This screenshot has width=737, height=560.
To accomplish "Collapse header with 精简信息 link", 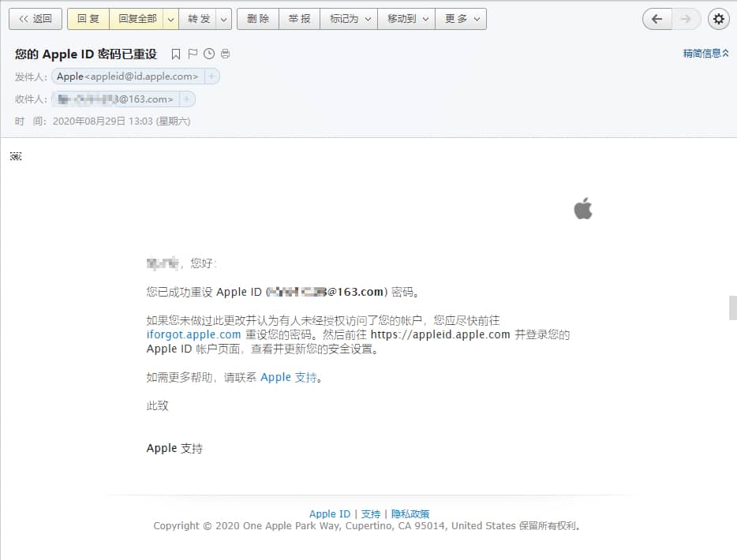I will click(x=706, y=53).
